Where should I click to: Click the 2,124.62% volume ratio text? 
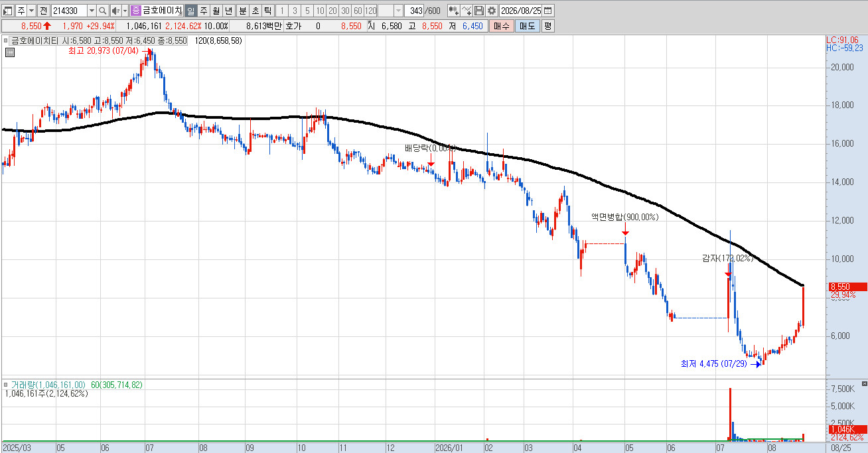click(182, 26)
